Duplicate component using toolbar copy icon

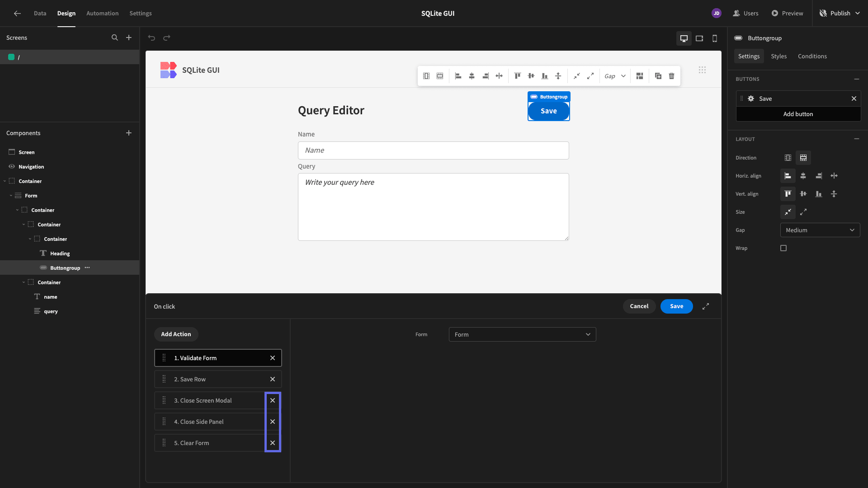(658, 76)
